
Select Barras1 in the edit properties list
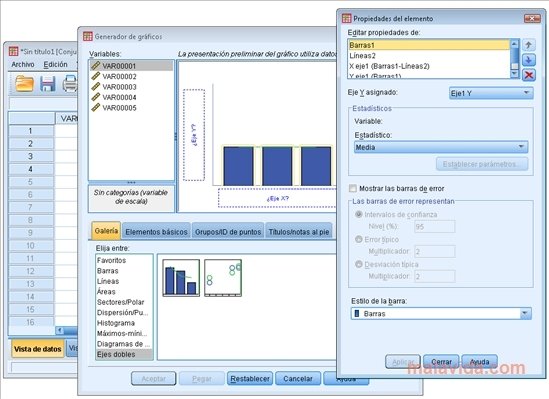pos(429,45)
